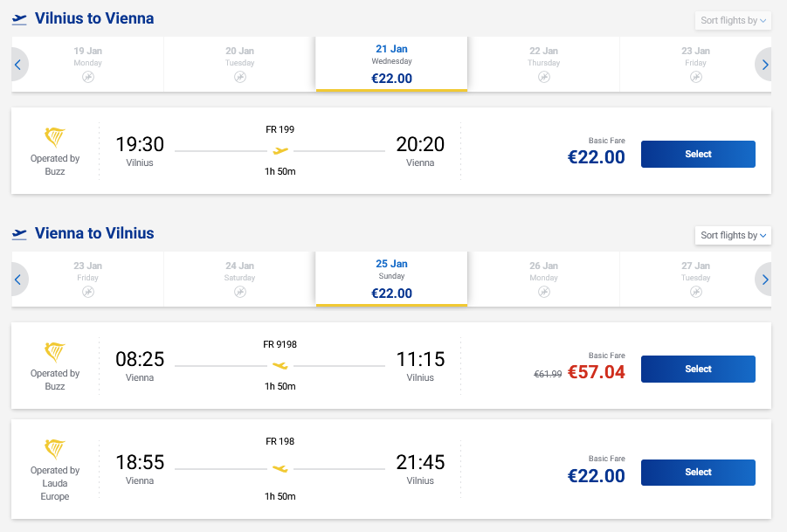Select the 18:55 Lauda Europe flight FR 198
Image resolution: width=787 pixels, height=532 pixels.
click(698, 472)
